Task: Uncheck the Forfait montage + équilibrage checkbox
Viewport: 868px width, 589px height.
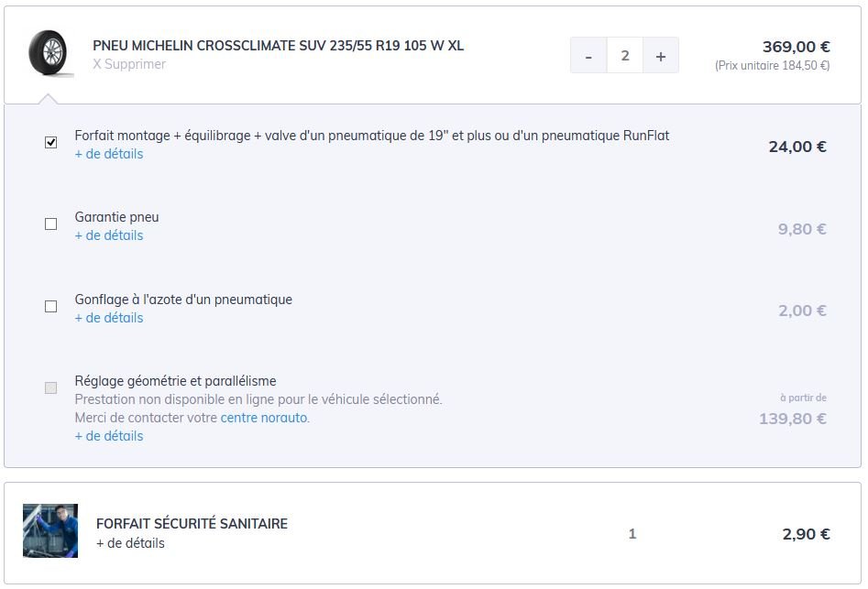Action: click(51, 143)
